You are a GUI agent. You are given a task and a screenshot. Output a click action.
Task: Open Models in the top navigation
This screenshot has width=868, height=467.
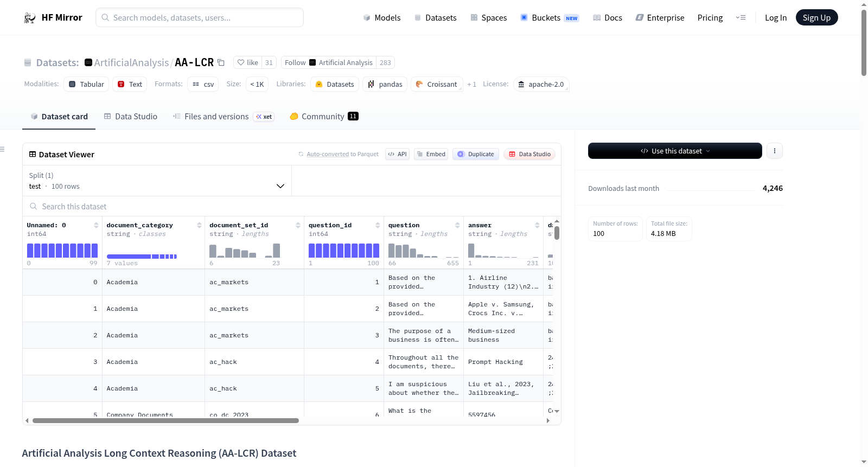point(382,18)
